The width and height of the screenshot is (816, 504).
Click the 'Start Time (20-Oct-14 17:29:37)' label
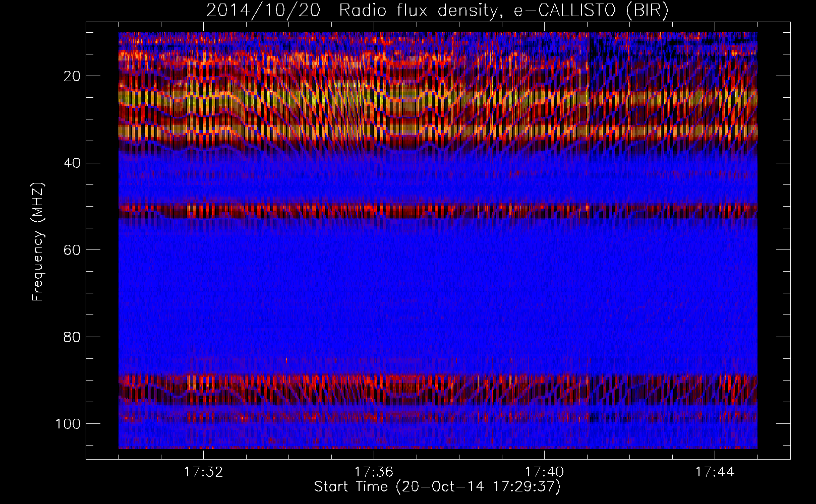[x=437, y=487]
